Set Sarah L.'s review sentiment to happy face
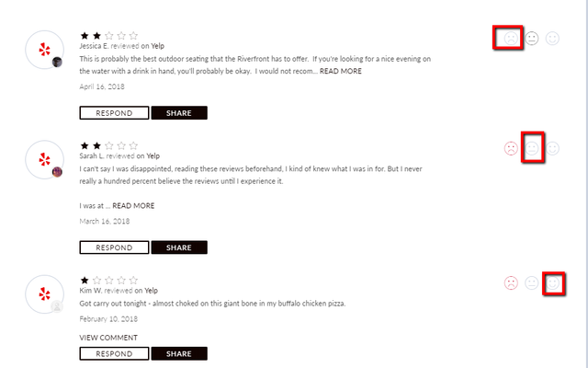Screen dimensions: 588x368 point(552,148)
